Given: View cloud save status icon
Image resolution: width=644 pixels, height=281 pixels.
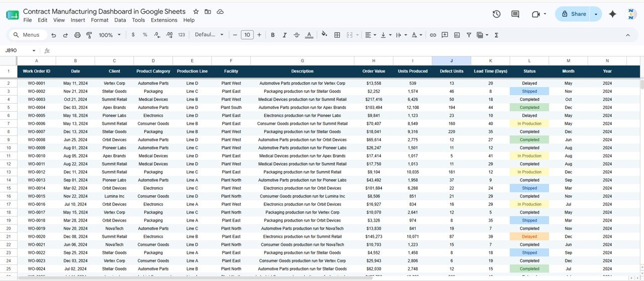Looking at the screenshot, I should click(220, 12).
